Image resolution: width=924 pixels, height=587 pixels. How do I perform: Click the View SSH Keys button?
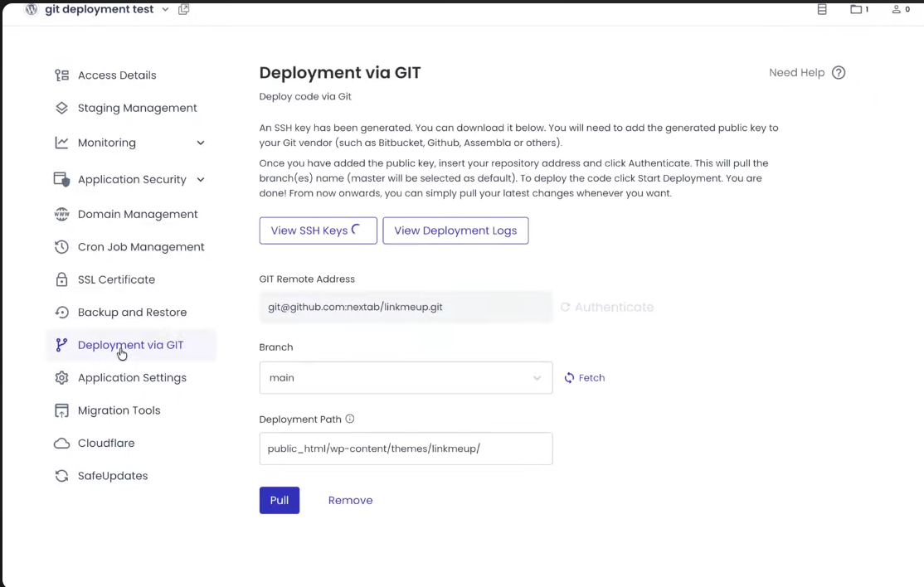tap(318, 230)
